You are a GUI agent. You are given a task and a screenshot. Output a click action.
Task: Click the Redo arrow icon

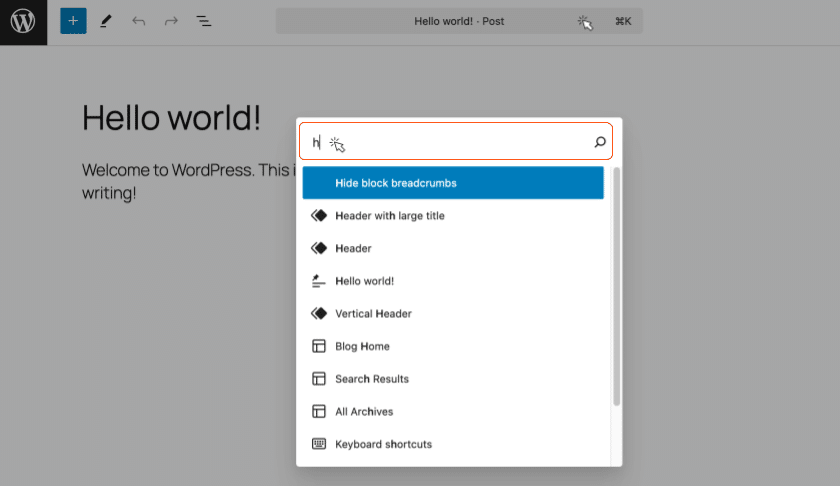(171, 21)
